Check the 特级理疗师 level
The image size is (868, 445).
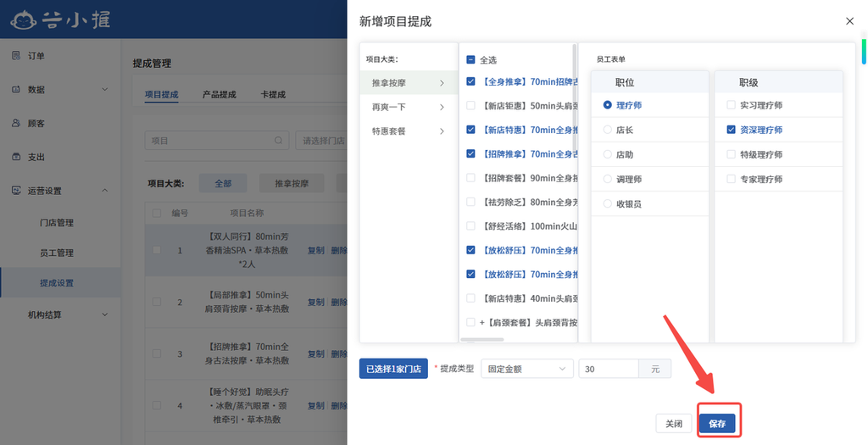click(731, 154)
